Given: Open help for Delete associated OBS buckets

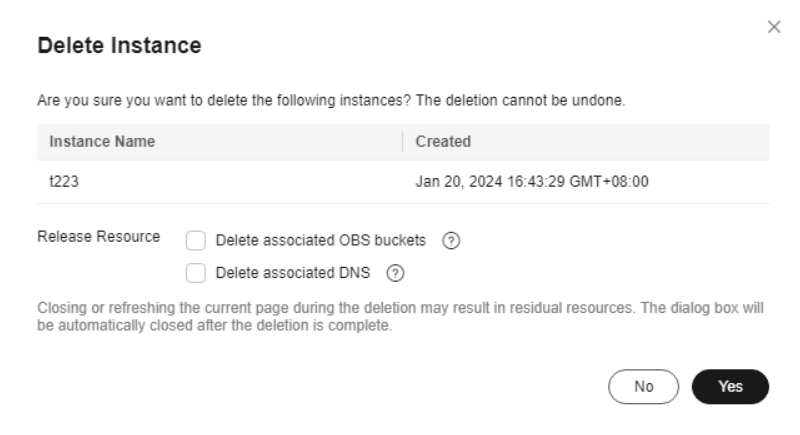Looking at the screenshot, I should pyautogui.click(x=451, y=241).
